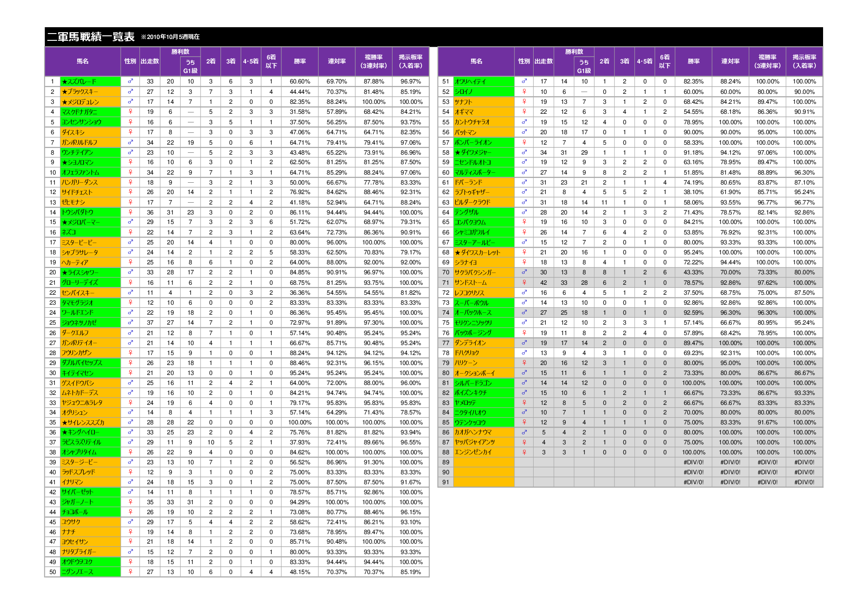Viewport: 868px width, 613px height.
Task: Click the left table's うちG1級 sub-header
Action: (191, 67)
